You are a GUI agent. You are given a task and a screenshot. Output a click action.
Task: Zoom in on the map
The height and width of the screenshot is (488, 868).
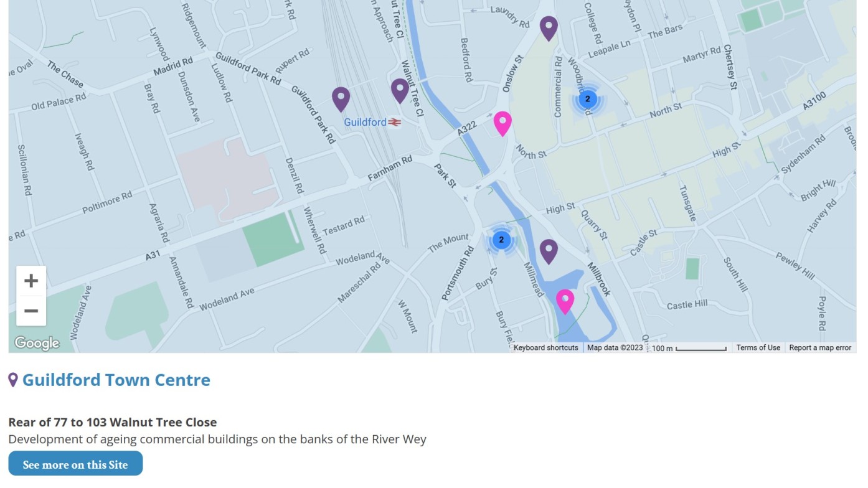(x=31, y=281)
